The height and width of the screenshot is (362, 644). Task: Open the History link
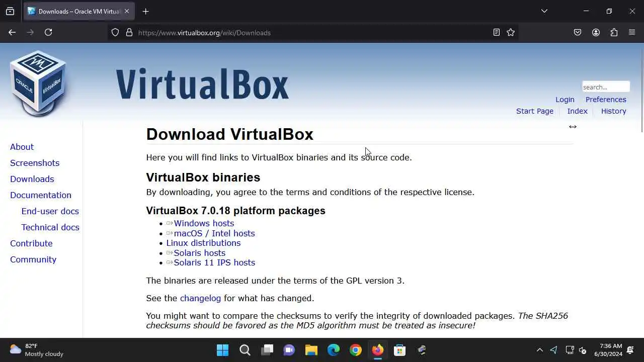pos(613,111)
